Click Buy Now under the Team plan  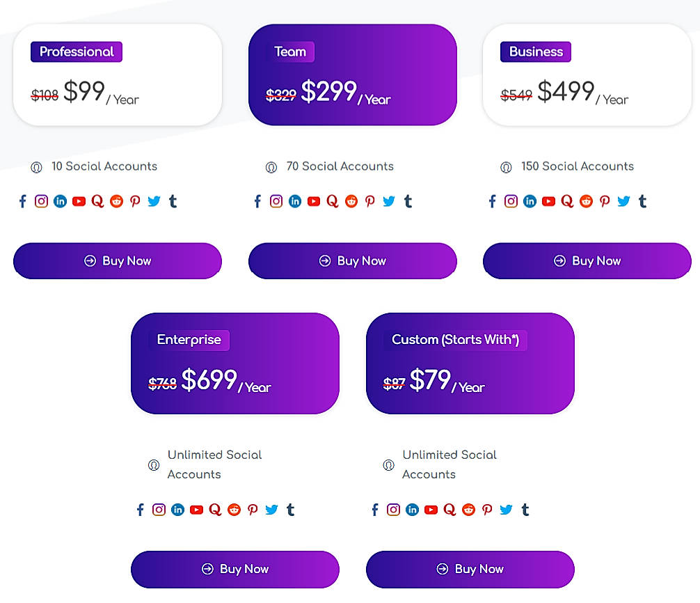352,260
